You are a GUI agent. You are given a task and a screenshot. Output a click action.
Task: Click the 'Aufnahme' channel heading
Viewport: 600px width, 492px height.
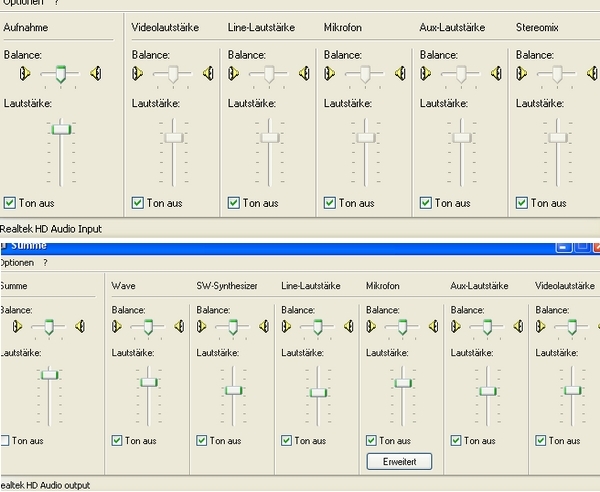pyautogui.click(x=26, y=28)
